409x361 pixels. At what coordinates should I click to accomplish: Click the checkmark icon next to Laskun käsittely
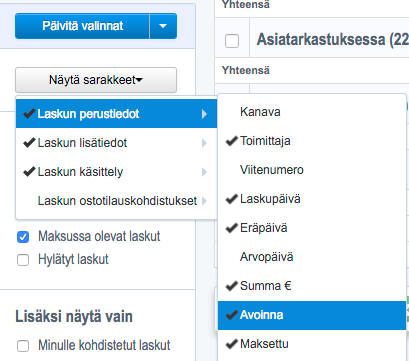click(x=29, y=172)
